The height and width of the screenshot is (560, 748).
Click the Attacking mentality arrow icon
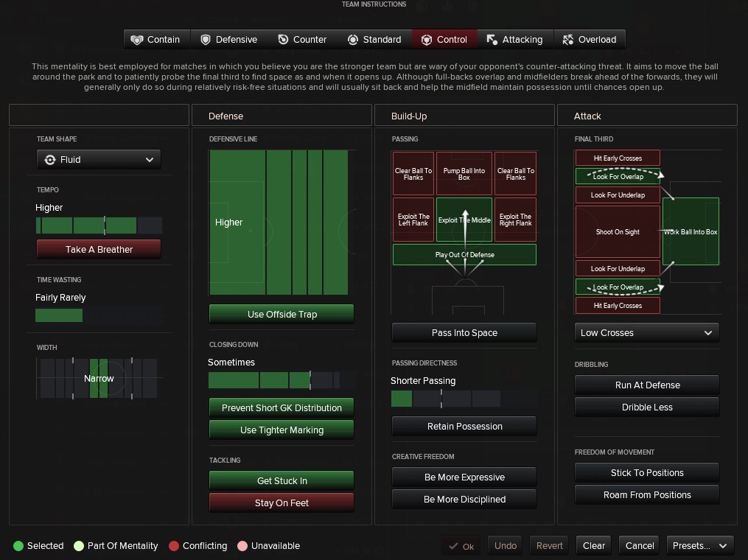(492, 40)
